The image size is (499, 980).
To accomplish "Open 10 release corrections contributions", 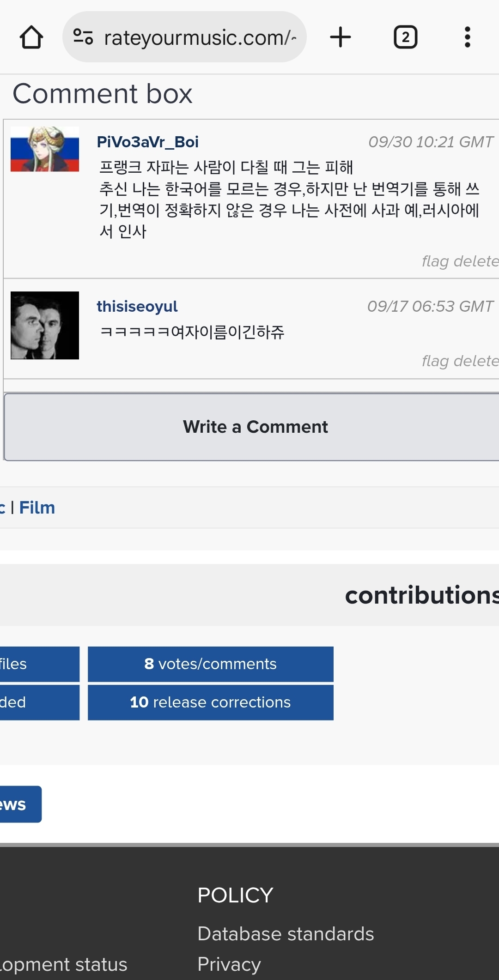I will click(210, 702).
